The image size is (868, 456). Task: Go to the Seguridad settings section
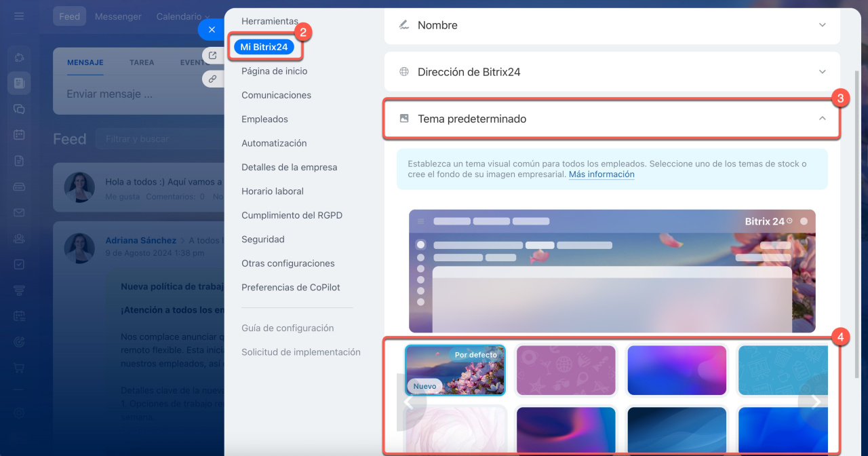262,240
